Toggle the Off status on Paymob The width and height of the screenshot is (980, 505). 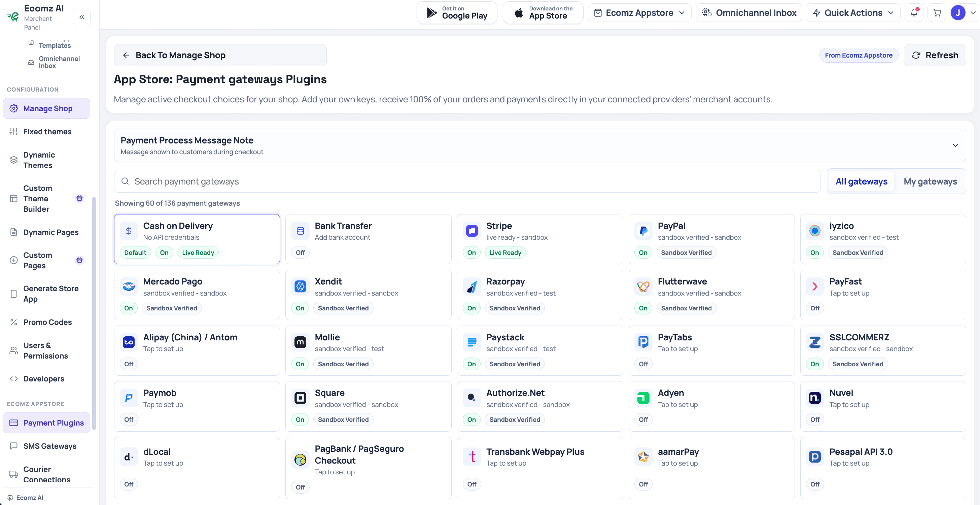(x=129, y=420)
